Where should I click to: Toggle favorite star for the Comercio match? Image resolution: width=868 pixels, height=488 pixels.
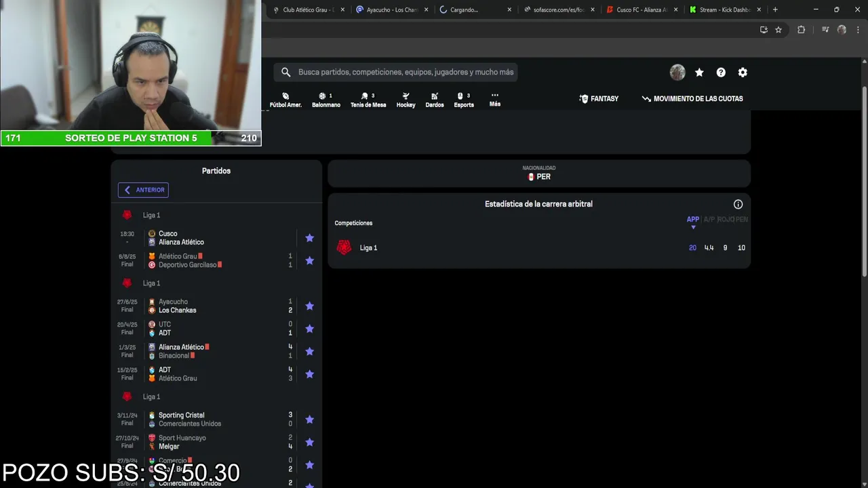pos(309,465)
